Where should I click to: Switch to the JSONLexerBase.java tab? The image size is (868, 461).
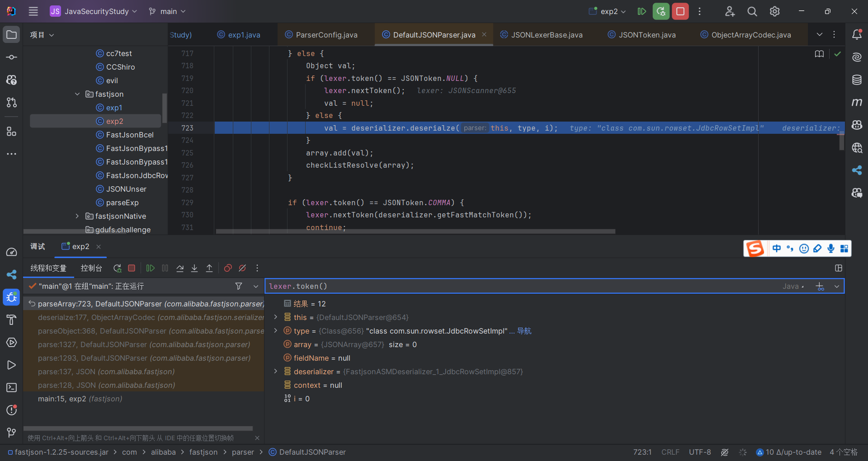point(541,35)
